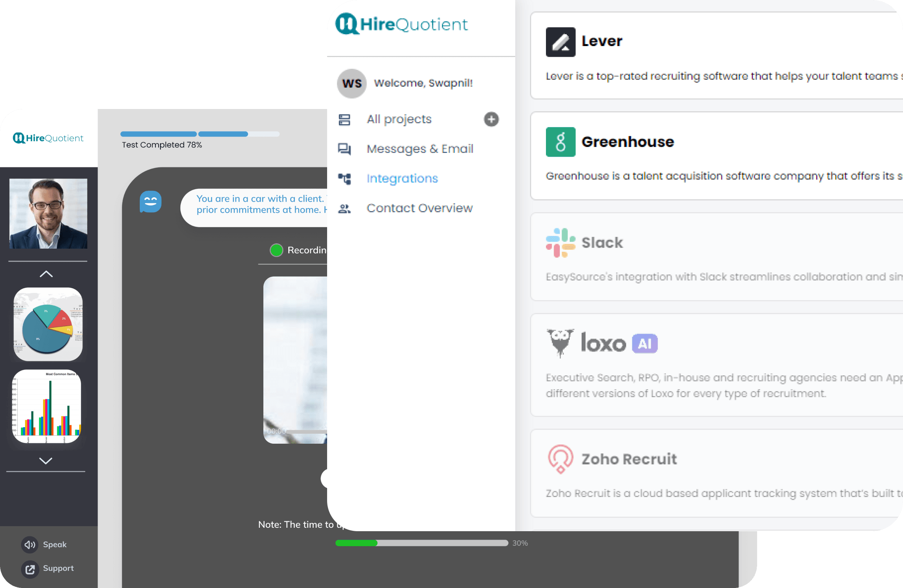Click the blurred video preview
Viewport: 903px width, 588px height.
[295, 360]
